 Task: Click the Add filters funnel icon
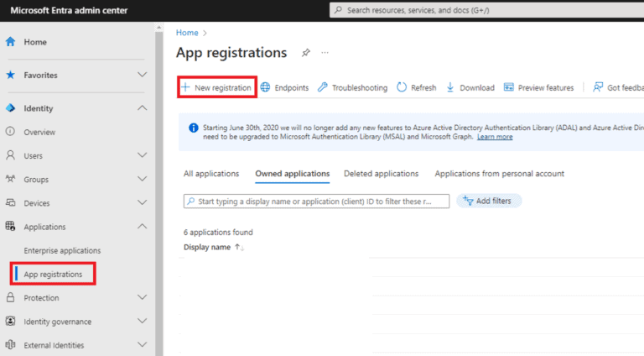(468, 201)
